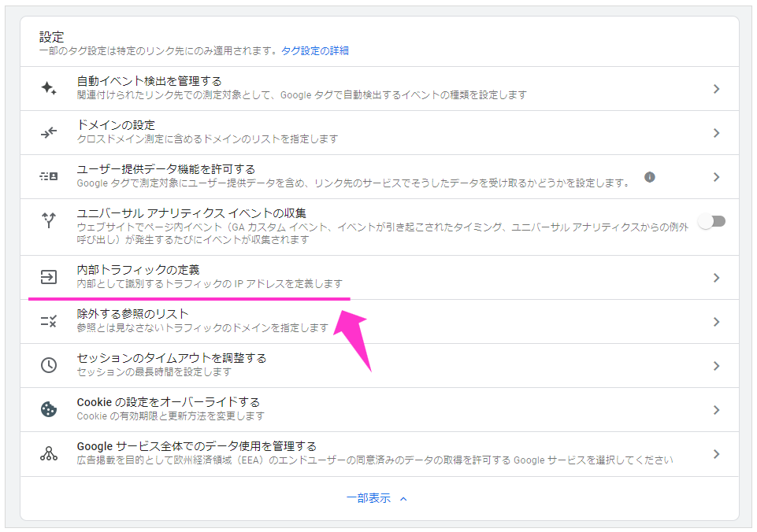This screenshot has height=532, width=757.
Task: Click description クロスドメイン測定に含めるドメインのリストを指定します
Action: pos(208,139)
